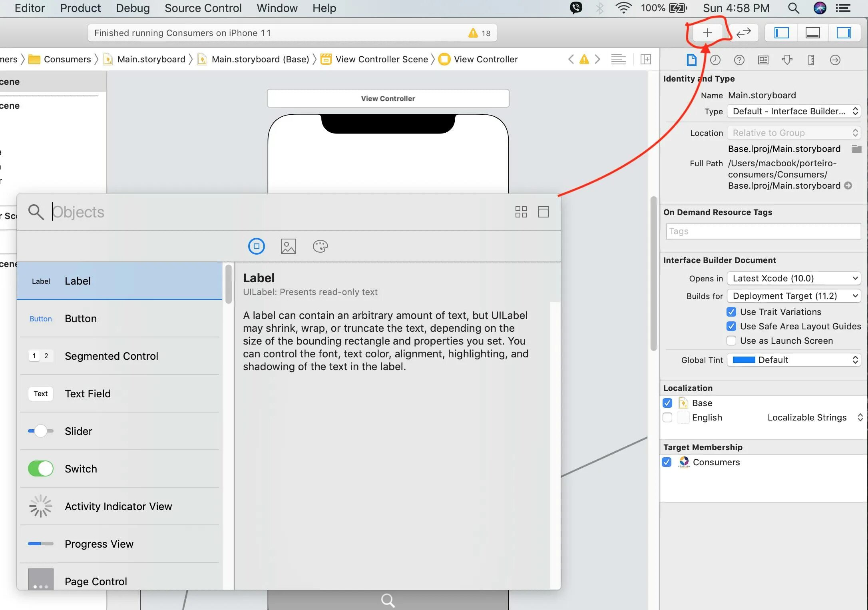Open the Type dropdown for Interface Builder
This screenshot has width=868, height=610.
tap(793, 111)
